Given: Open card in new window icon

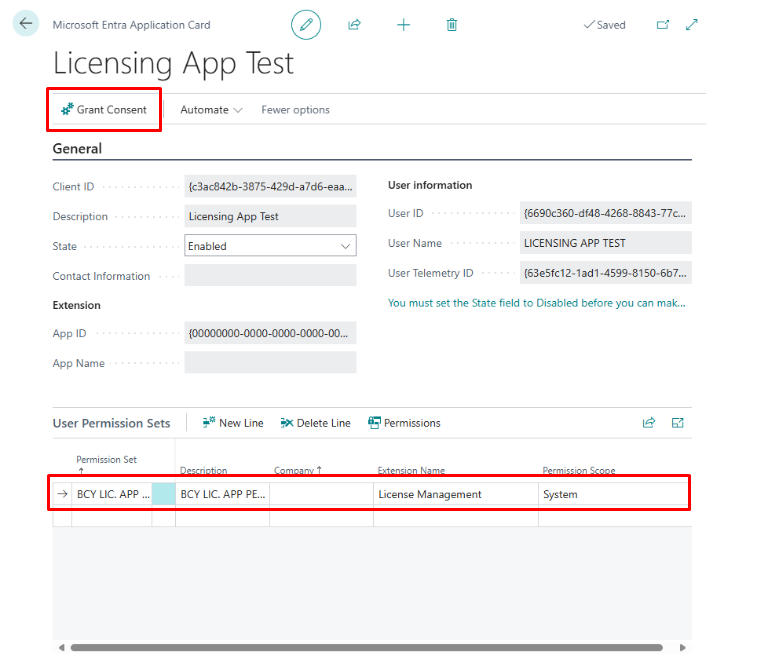Looking at the screenshot, I should [662, 24].
